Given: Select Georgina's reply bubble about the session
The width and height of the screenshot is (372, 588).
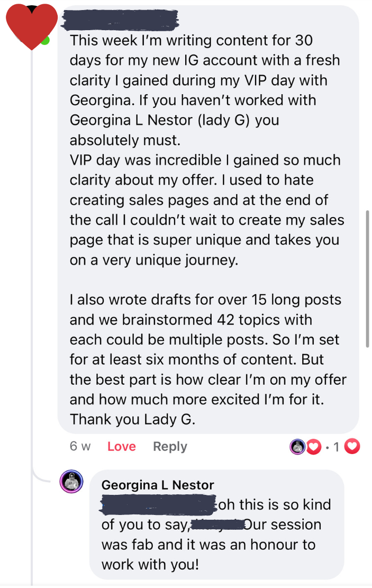Looking at the screenshot, I should 217,524.
